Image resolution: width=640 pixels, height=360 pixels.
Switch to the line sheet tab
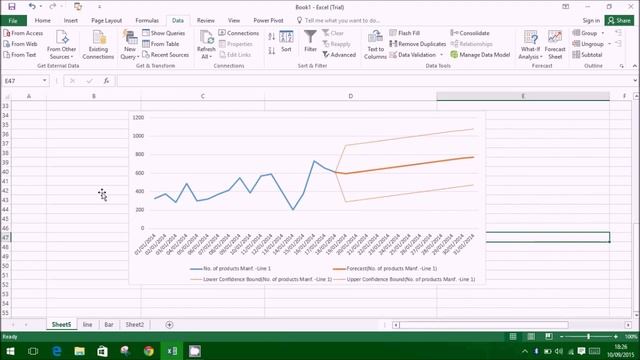coord(87,324)
